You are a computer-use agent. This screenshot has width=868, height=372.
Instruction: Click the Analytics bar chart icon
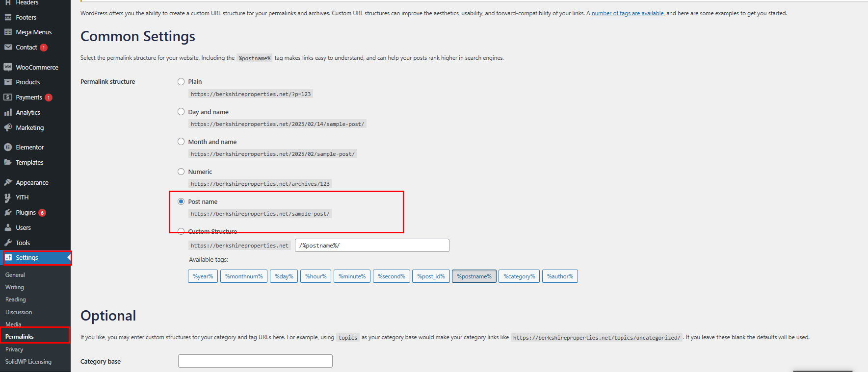pos(8,112)
